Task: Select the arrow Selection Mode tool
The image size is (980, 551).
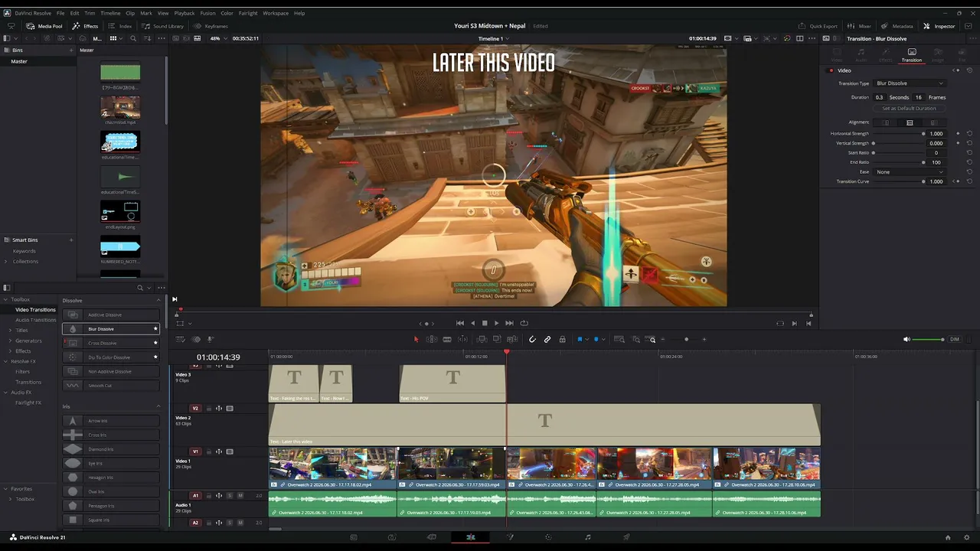Action: point(416,339)
